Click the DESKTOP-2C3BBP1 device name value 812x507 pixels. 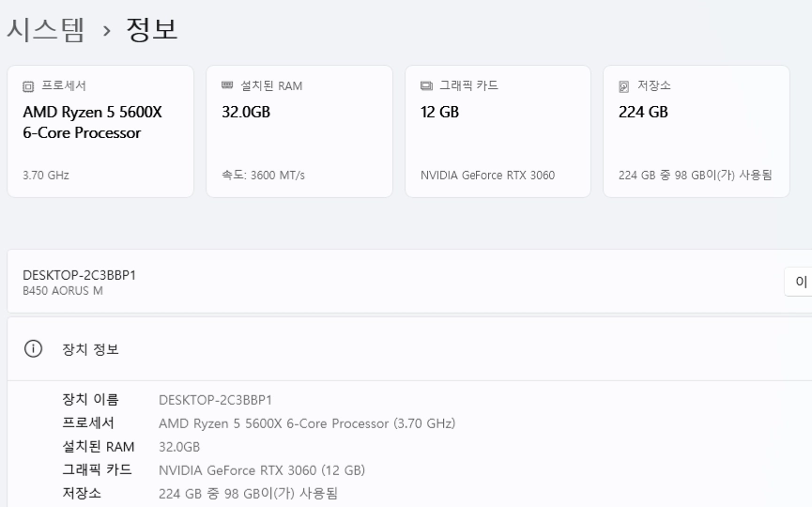pyautogui.click(x=215, y=400)
